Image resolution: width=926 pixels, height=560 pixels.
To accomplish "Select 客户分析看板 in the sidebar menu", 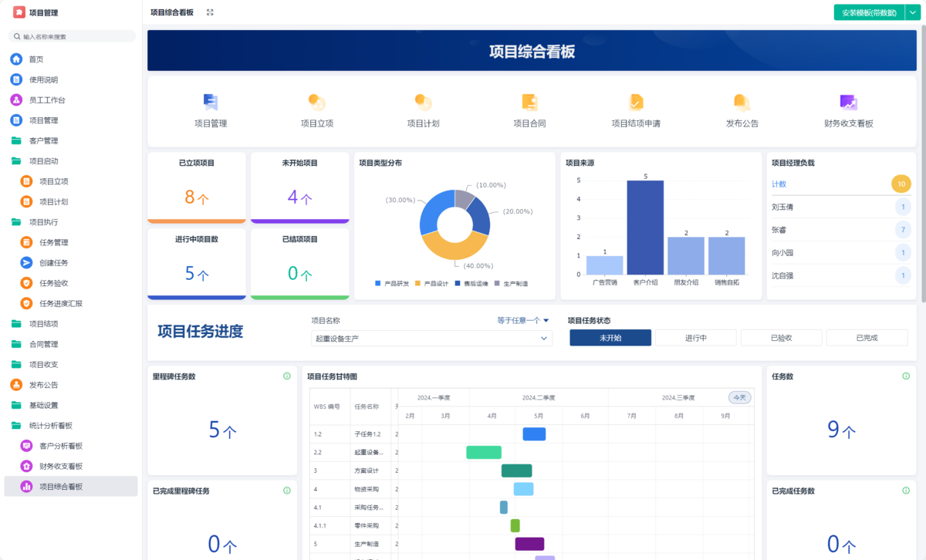I will pos(61,445).
